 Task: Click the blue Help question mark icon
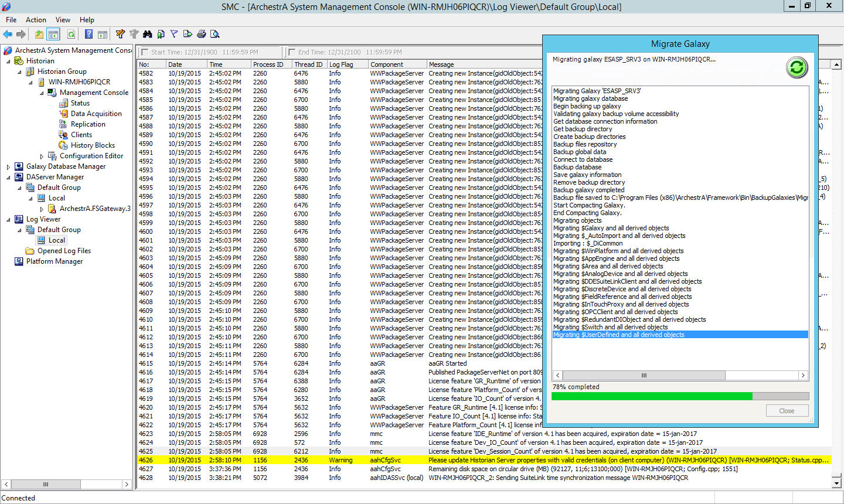pyautogui.click(x=89, y=35)
